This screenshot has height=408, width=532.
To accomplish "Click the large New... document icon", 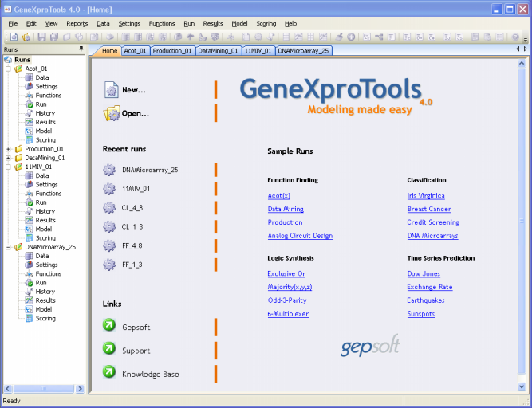I will click(112, 90).
